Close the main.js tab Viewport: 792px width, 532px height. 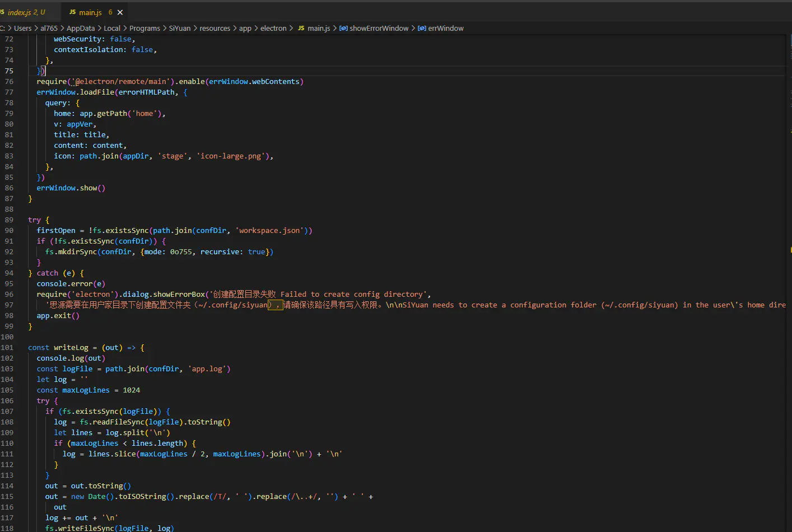[120, 12]
